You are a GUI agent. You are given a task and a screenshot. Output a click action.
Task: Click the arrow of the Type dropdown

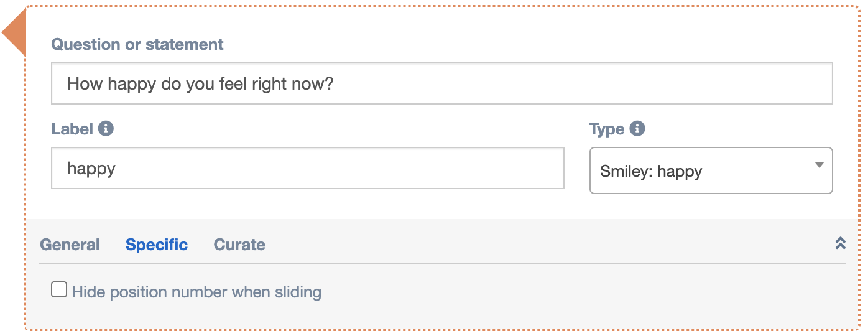pyautogui.click(x=819, y=165)
